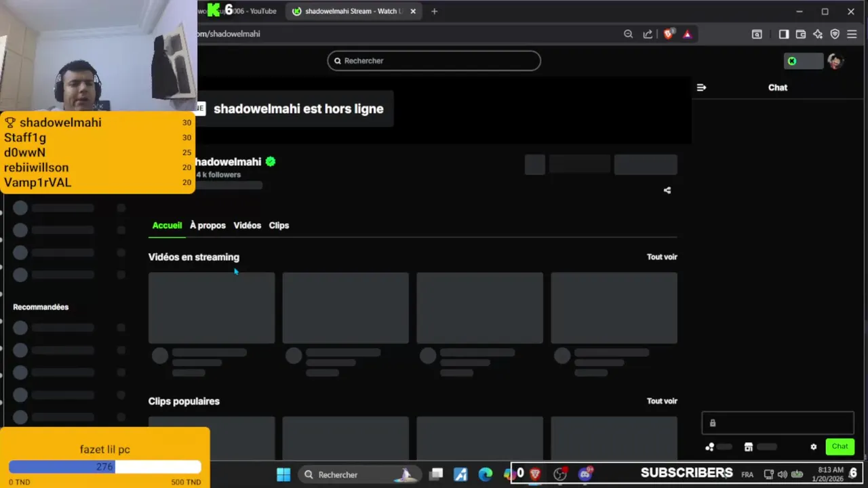Launch Microsoft Edge from the taskbar
Viewport: 868px width, 488px height.
tap(486, 474)
